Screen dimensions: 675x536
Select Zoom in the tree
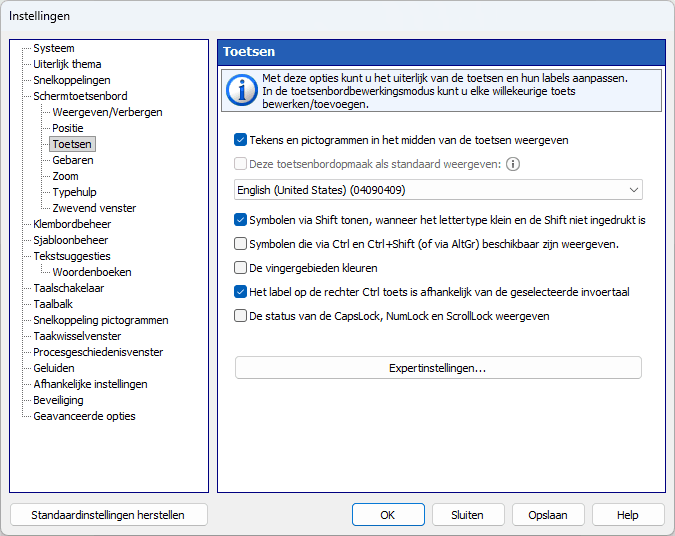[x=65, y=176]
